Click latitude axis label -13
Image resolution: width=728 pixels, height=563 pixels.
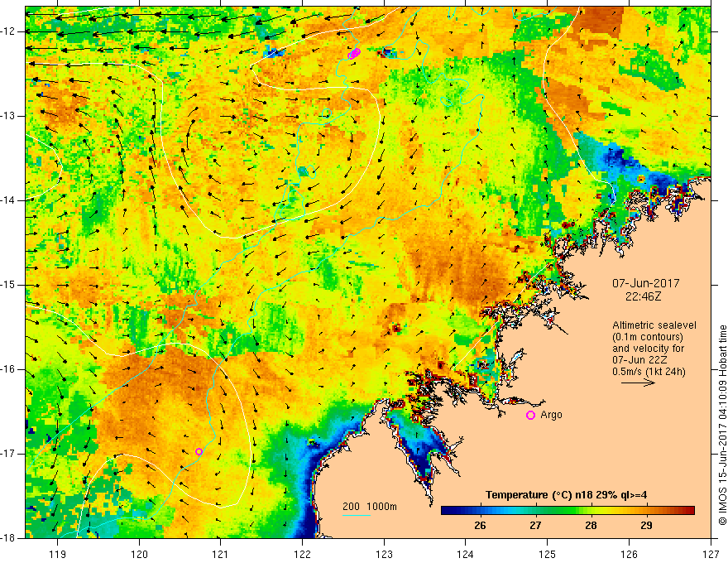(9, 116)
